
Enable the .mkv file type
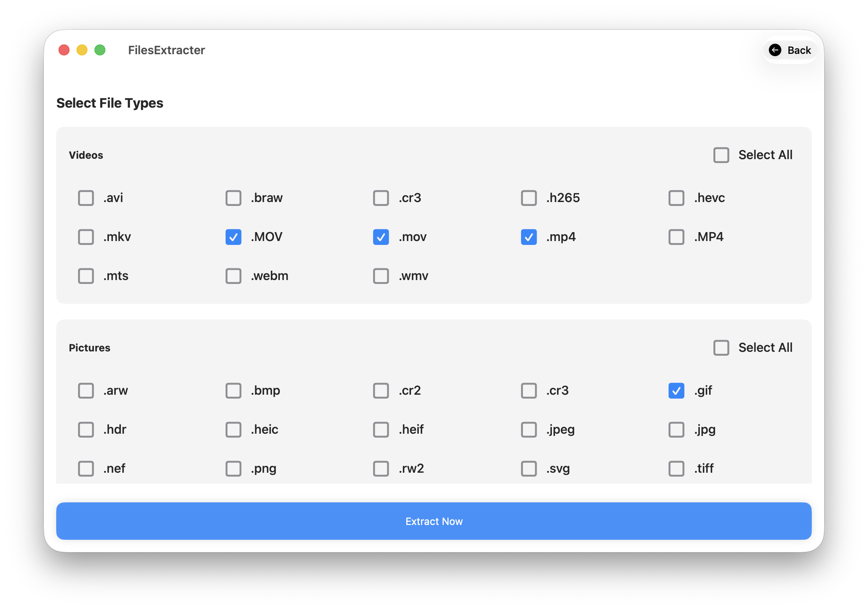[86, 237]
